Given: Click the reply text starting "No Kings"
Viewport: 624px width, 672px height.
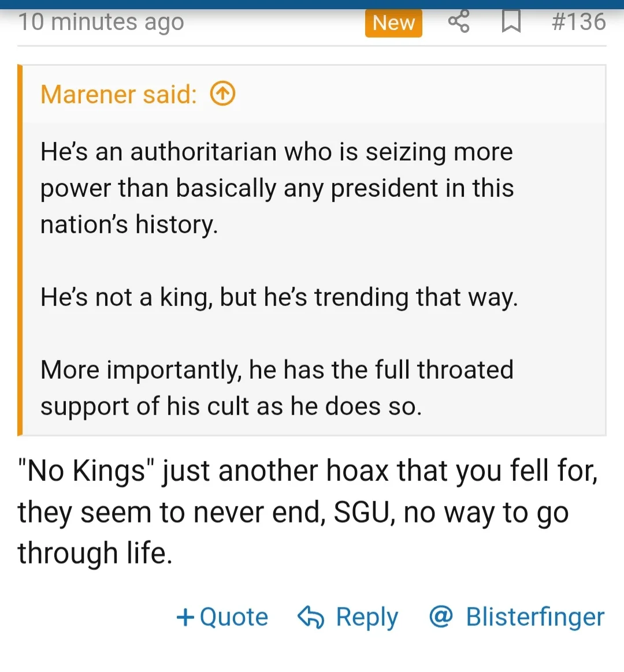Looking at the screenshot, I should click(306, 471).
